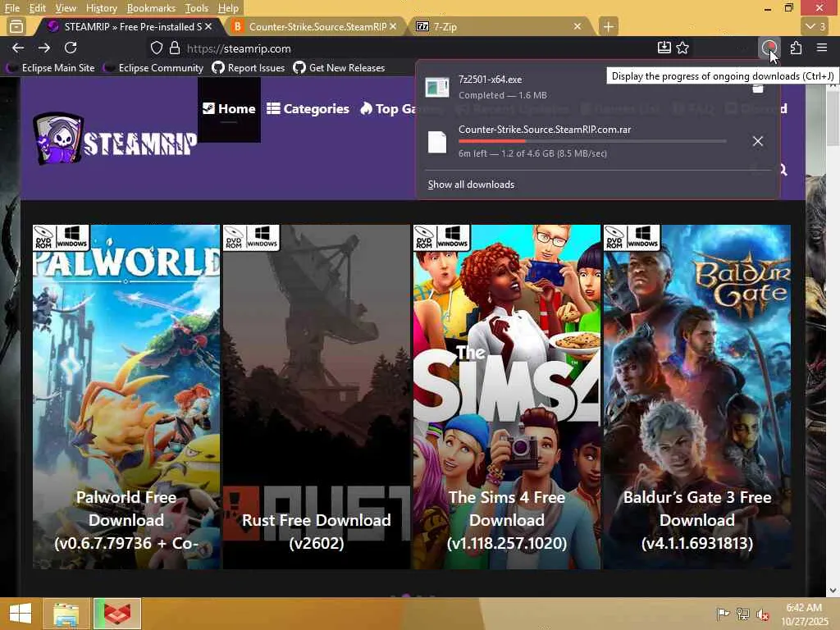Open the browser hamburger application menu
Image resolution: width=840 pixels, height=630 pixels.
(x=822, y=48)
